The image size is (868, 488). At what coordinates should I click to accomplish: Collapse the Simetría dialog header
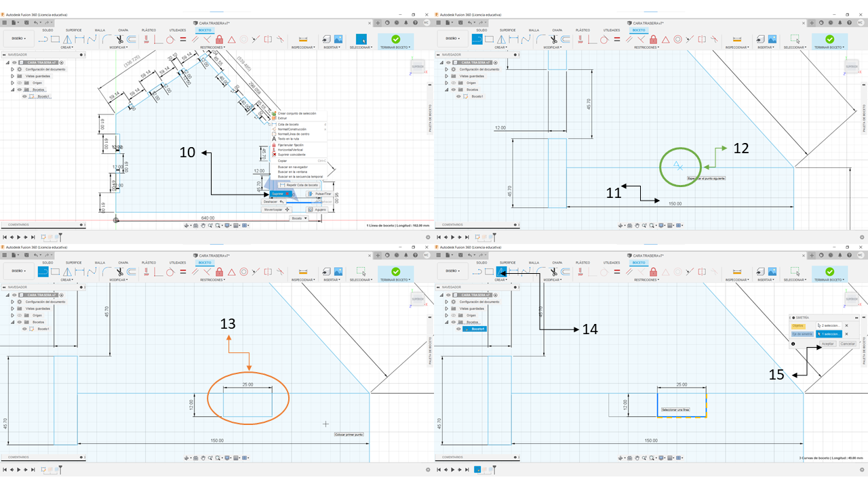[793, 318]
